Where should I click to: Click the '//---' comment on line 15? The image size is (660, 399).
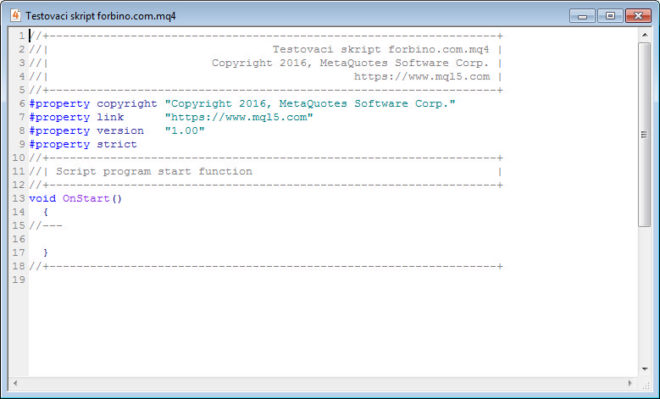[46, 226]
